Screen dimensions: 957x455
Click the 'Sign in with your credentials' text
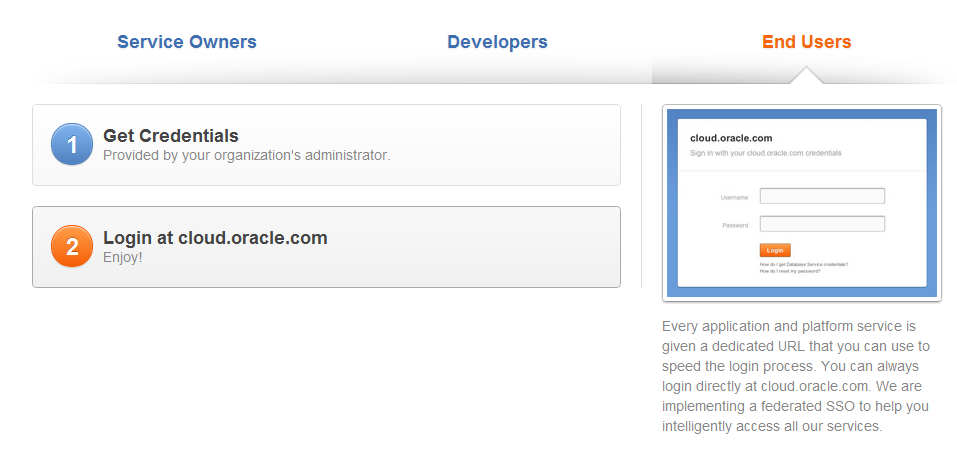(x=765, y=153)
